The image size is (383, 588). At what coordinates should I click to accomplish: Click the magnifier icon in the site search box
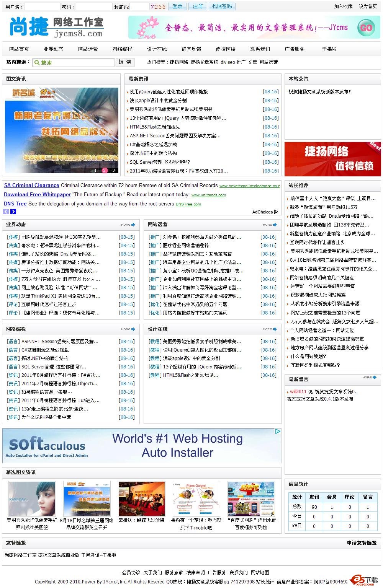[36, 62]
